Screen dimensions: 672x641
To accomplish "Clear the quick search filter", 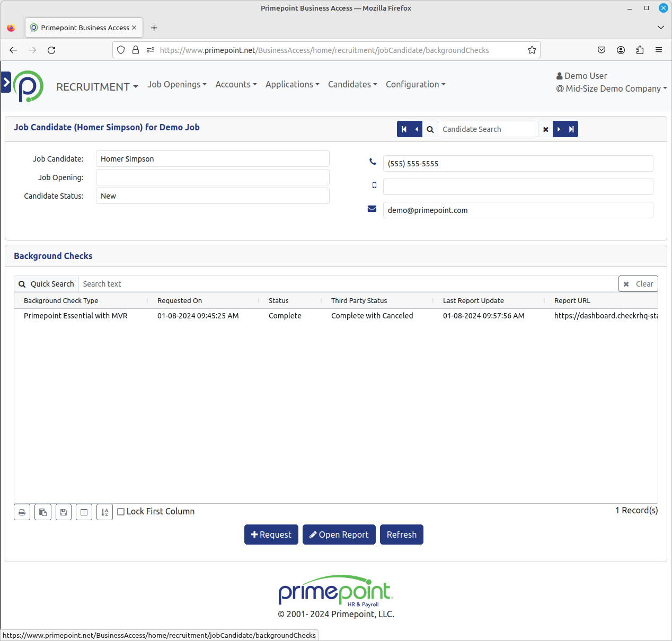I will [638, 284].
